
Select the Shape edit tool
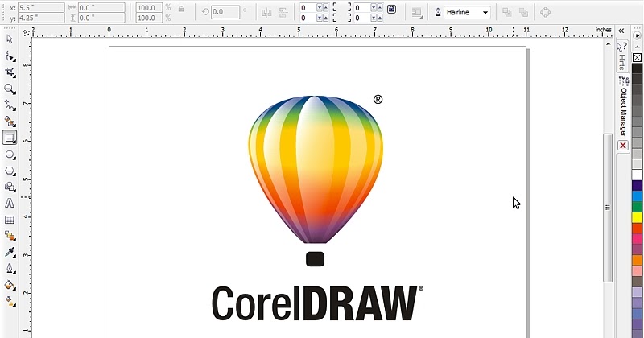tap(10, 56)
